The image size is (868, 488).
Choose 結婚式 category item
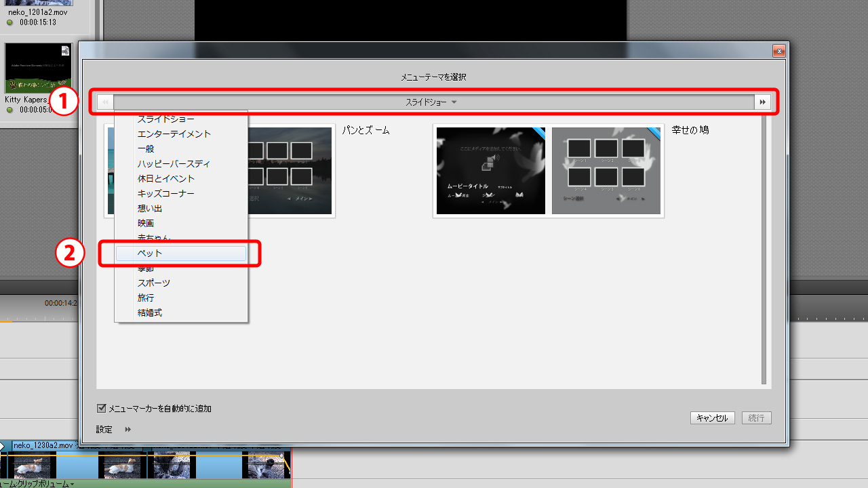150,313
